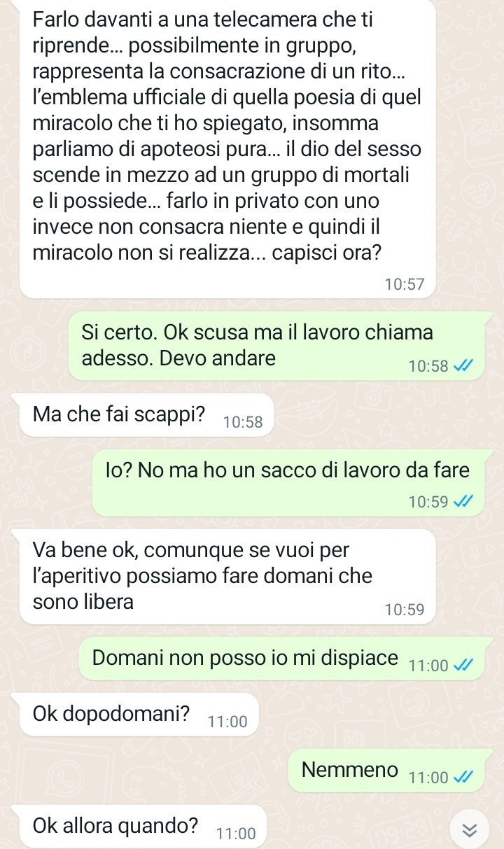This screenshot has height=849, width=504.
Task: Tap the scroll-to-bottom double chevron button
Action: pyautogui.click(x=470, y=829)
